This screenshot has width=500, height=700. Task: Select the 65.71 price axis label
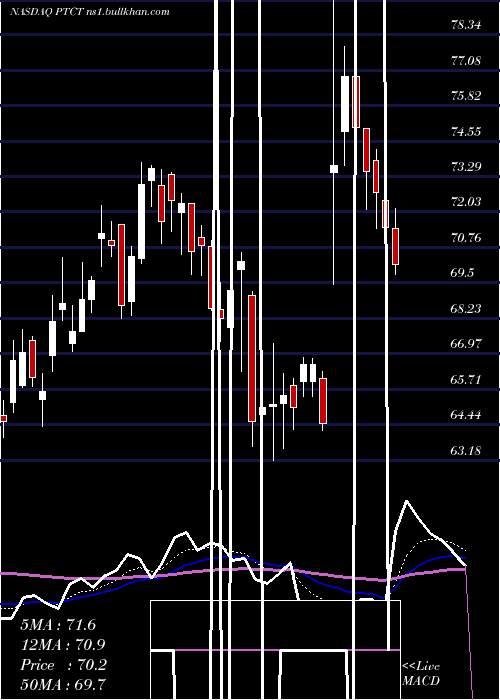(x=466, y=379)
